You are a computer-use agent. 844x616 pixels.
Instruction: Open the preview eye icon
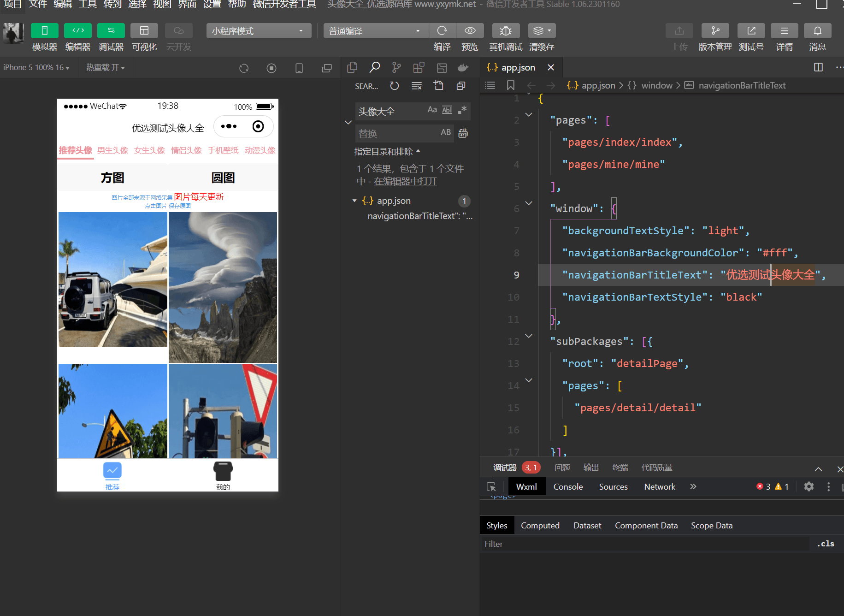click(x=470, y=31)
